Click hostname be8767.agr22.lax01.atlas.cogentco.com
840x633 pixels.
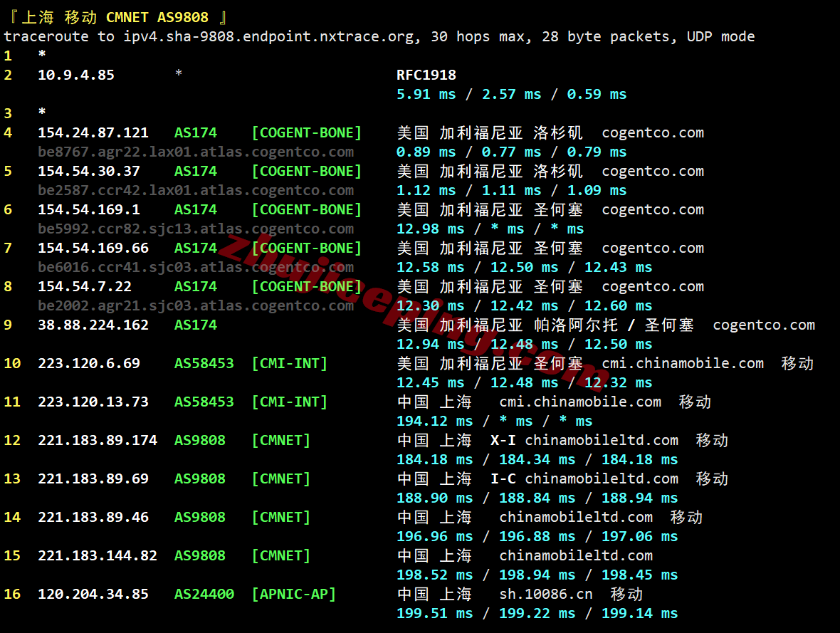click(196, 151)
